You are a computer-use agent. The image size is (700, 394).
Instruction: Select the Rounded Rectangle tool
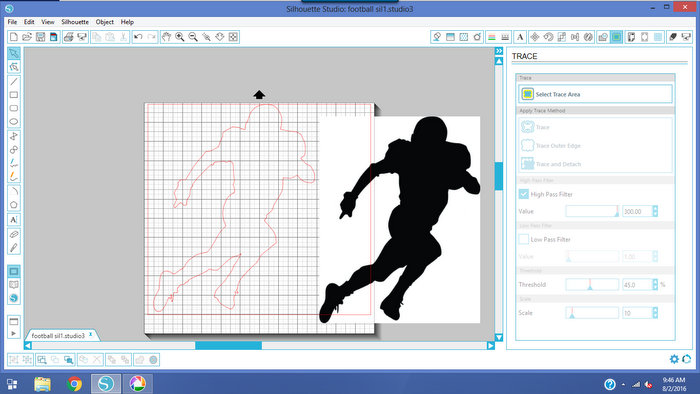pyautogui.click(x=14, y=108)
